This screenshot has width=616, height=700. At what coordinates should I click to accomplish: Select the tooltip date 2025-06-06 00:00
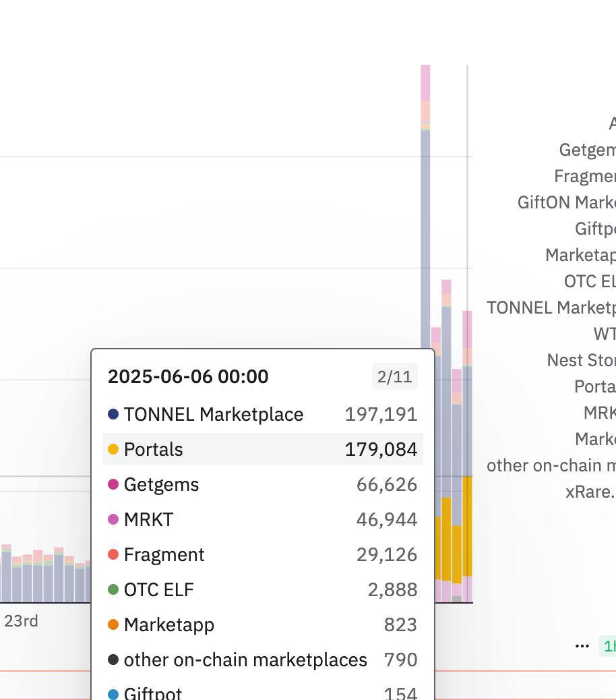(x=188, y=377)
